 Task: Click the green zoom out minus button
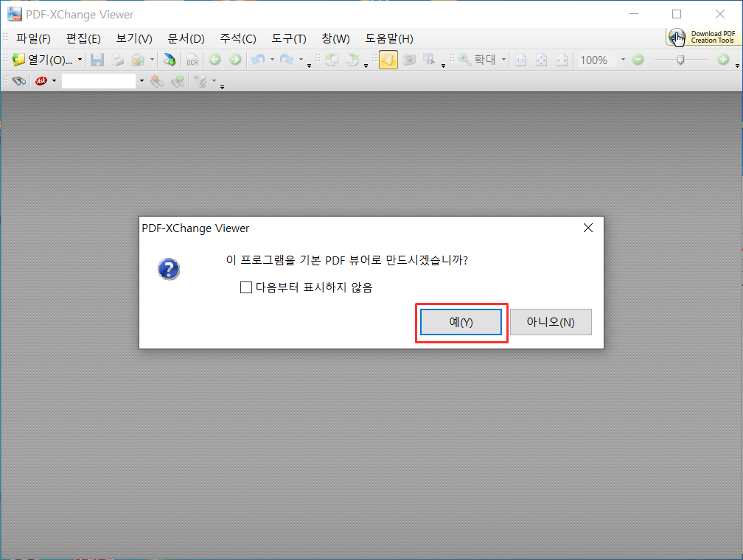(638, 60)
